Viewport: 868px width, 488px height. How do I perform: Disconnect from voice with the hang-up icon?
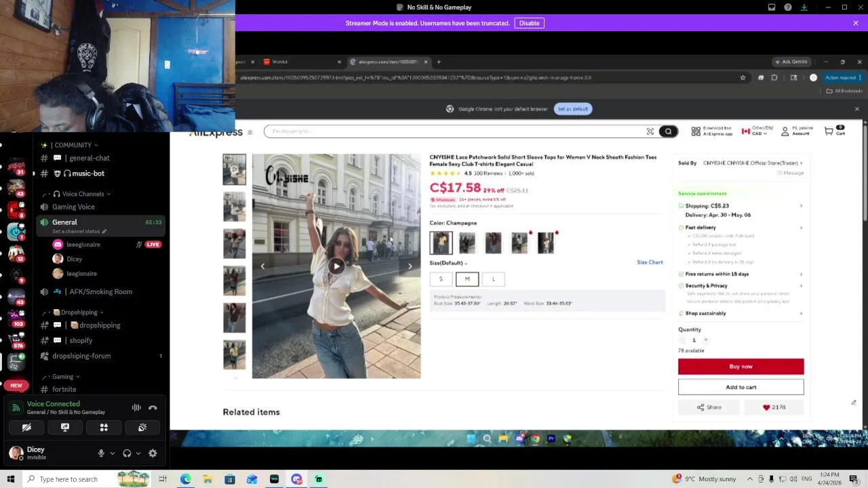click(153, 407)
